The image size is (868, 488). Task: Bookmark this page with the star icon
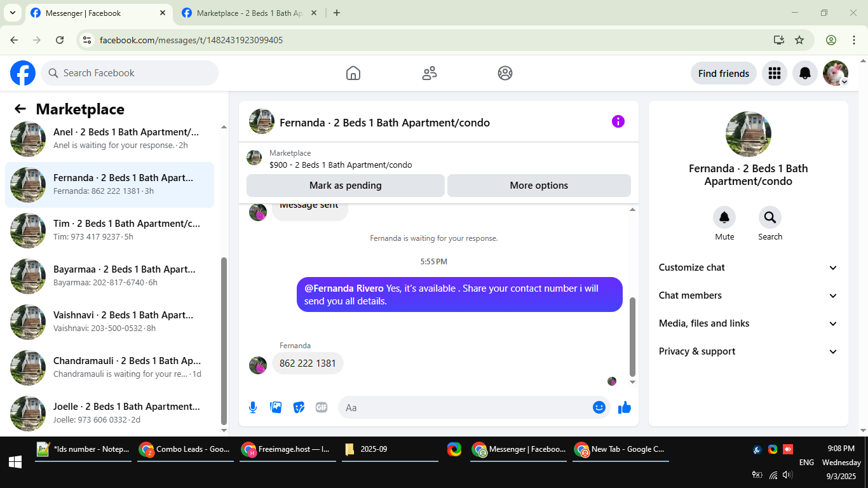point(799,40)
